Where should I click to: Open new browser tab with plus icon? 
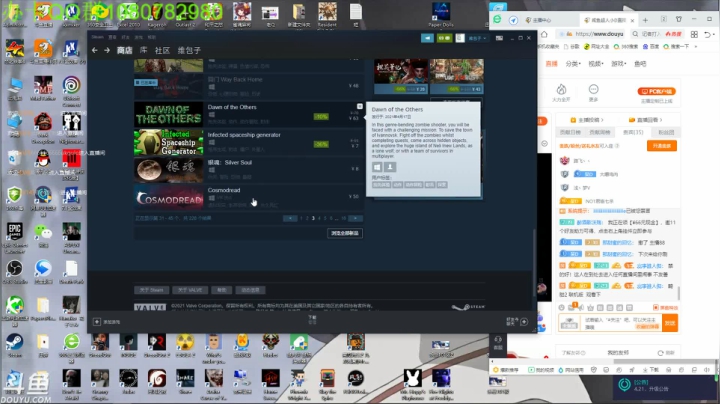point(645,20)
